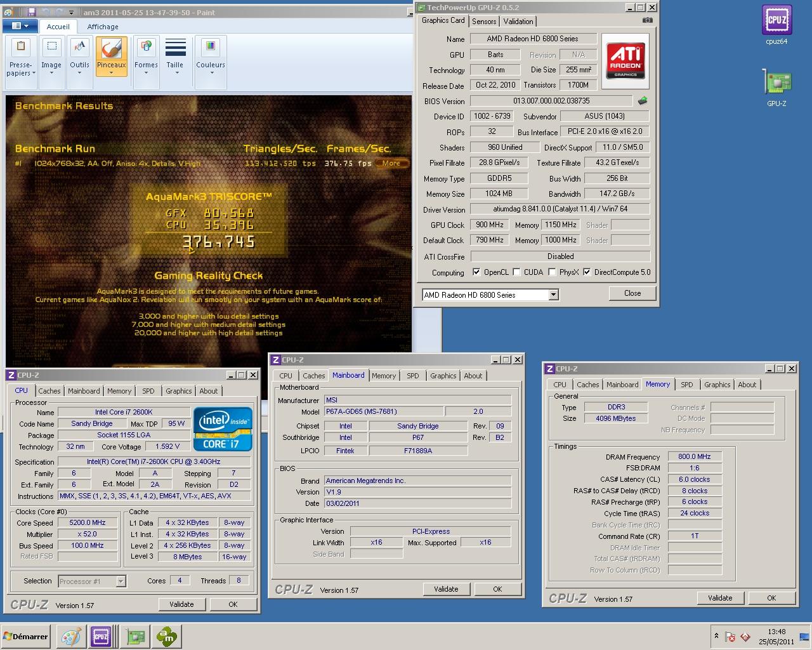Viewport: 812px width, 650px height.
Task: Click CPU-Z purple icon in taskbar
Action: [100, 637]
